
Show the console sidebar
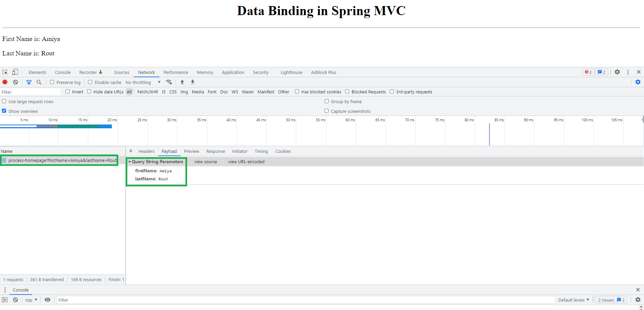point(5,300)
